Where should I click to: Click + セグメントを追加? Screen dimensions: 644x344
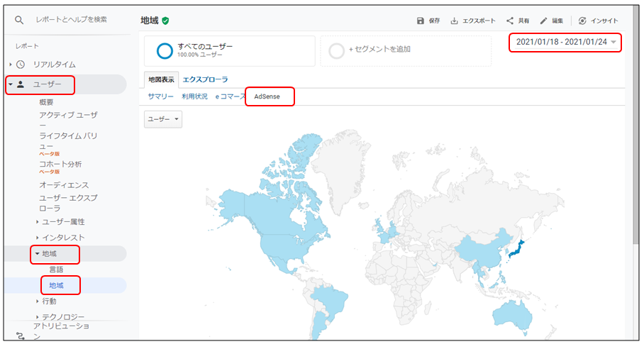click(x=379, y=49)
